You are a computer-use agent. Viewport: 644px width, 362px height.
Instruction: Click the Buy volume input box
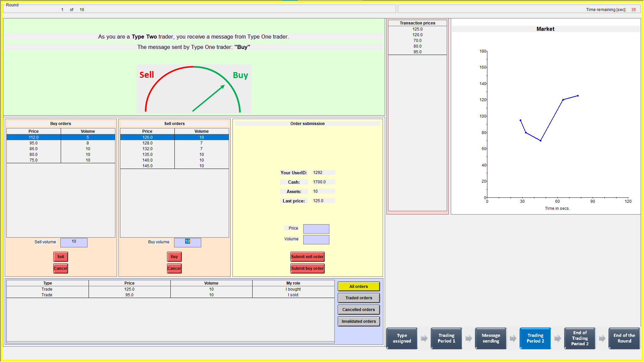point(187,242)
